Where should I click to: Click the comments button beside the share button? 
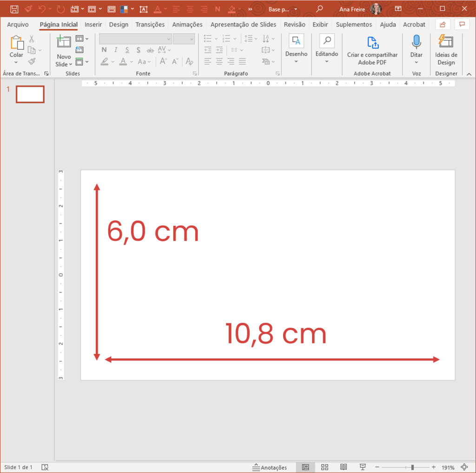(462, 25)
